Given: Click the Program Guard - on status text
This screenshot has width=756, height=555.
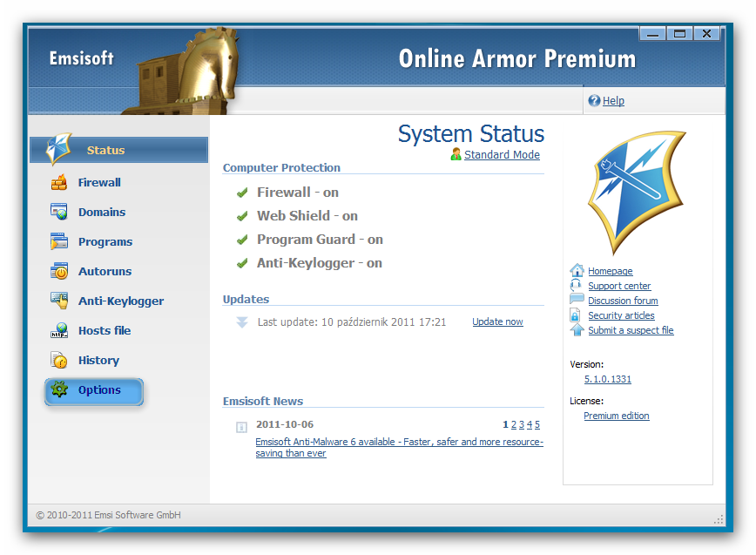Looking at the screenshot, I should tap(320, 240).
